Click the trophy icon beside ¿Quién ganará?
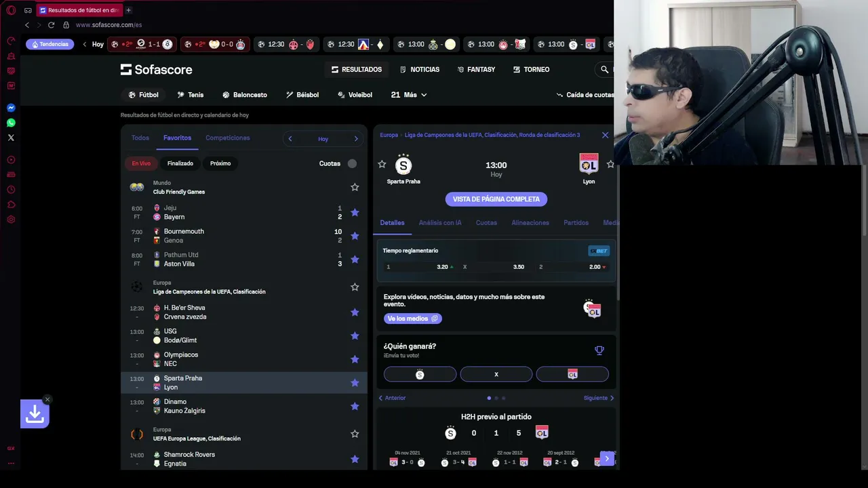This screenshot has height=488, width=868. click(599, 350)
